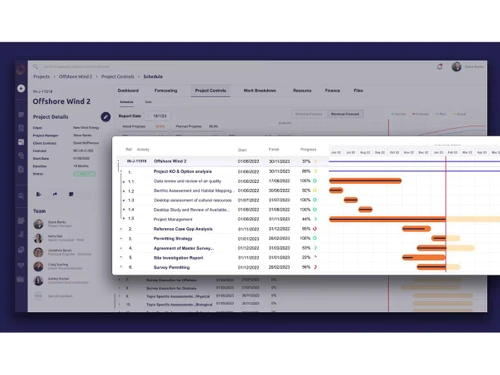Expand activity 7 Survey Execution for Offshore
The width and height of the screenshot is (500, 375).
point(119,280)
